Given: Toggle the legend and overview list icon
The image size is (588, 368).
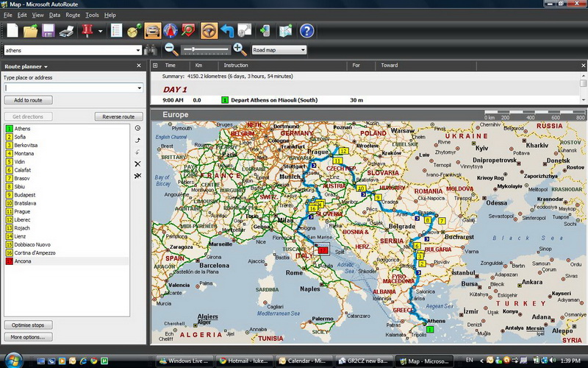Looking at the screenshot, I should tap(116, 31).
